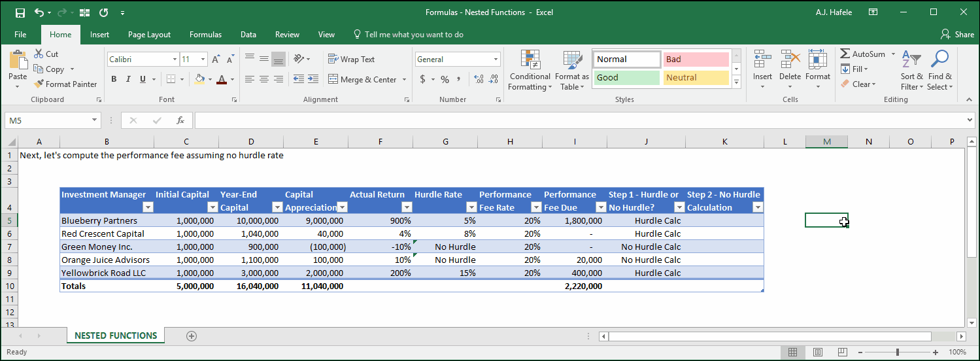Apply the Good cell style
Screen dimensions: 980x361
tap(626, 77)
